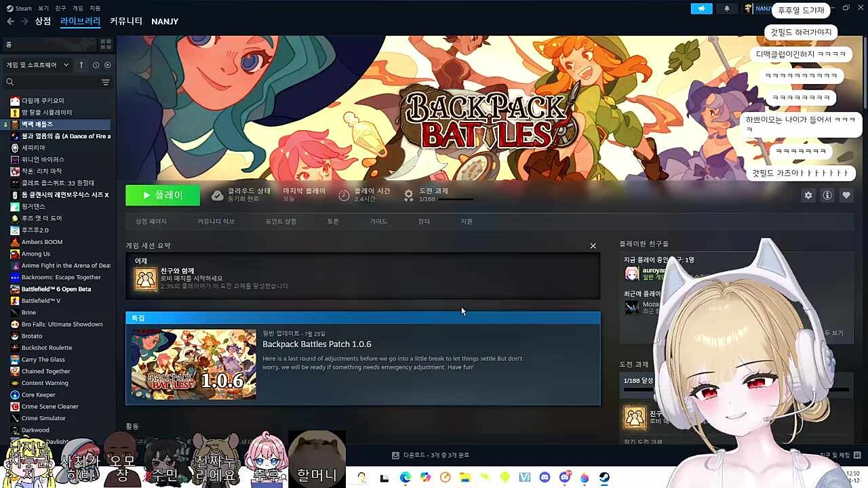Expand the 게임 및 소프트웨어 dropdown
The width and height of the screenshot is (868, 488).
click(x=37, y=65)
